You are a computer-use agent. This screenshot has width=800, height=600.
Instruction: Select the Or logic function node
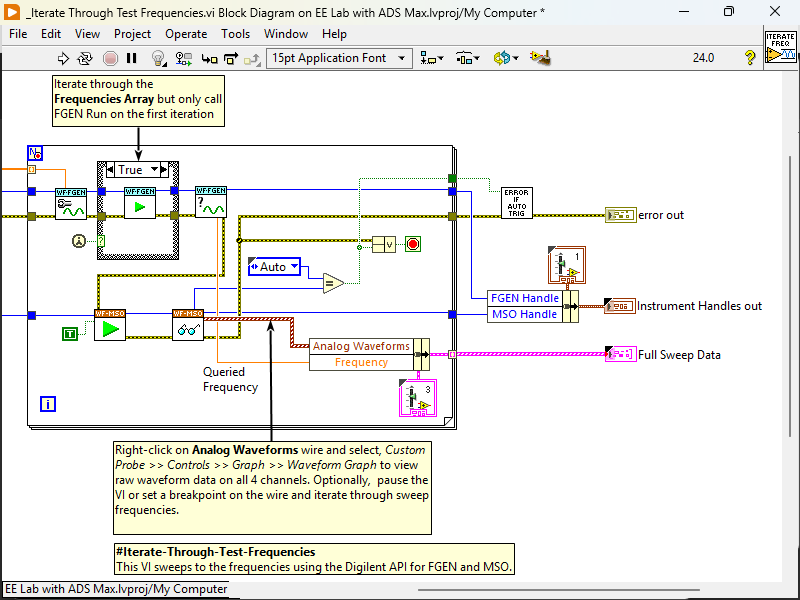[384, 244]
